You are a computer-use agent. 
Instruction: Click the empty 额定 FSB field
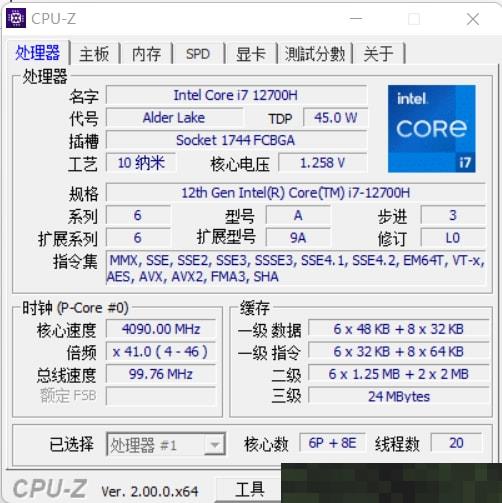(161, 396)
